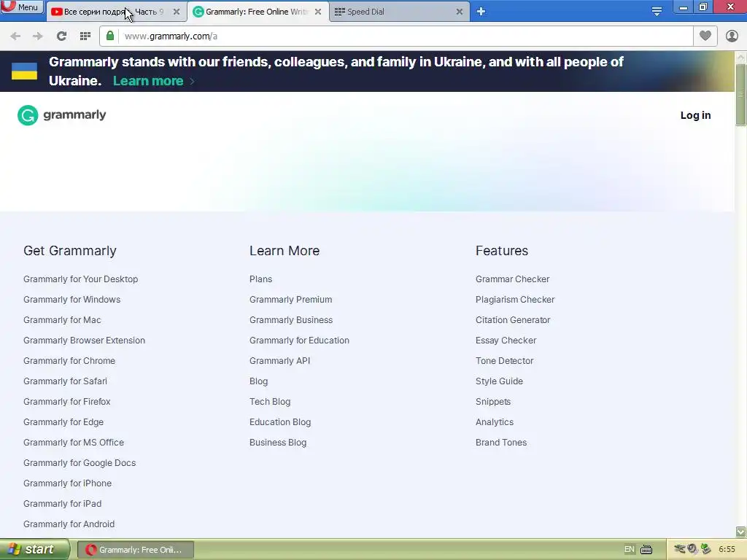Close the Grammarly tab

pos(318,12)
